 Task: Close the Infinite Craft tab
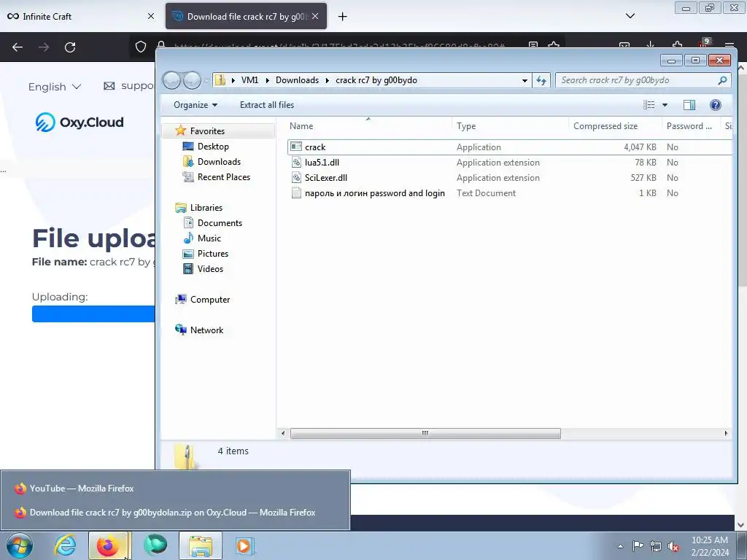(150, 17)
